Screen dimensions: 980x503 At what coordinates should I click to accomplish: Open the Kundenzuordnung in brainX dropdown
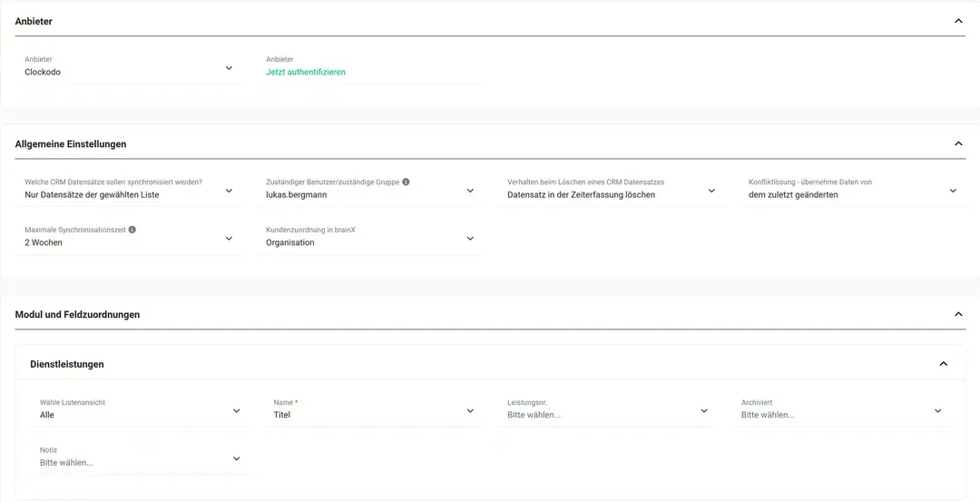(369, 238)
